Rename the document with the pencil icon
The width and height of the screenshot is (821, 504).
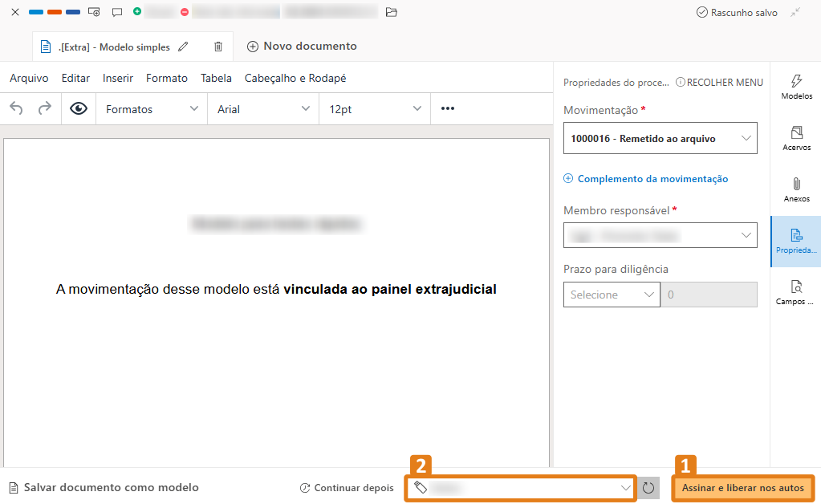[x=184, y=47]
